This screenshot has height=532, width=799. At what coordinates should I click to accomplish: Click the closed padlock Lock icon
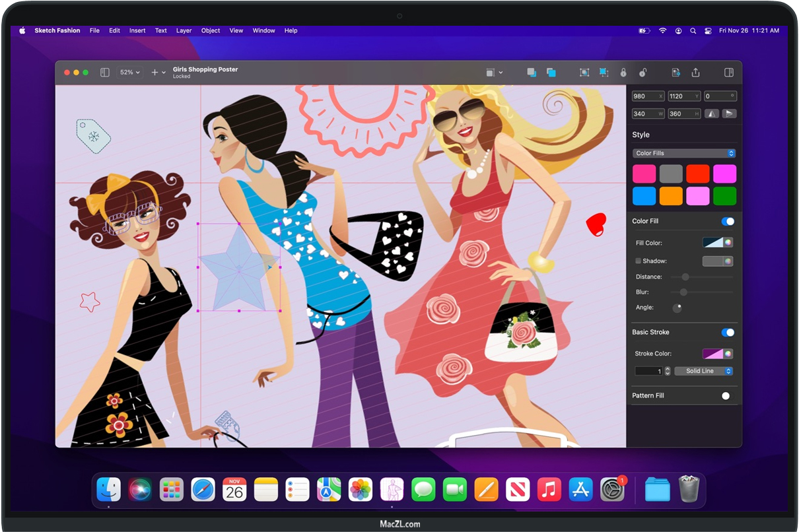[x=623, y=73]
